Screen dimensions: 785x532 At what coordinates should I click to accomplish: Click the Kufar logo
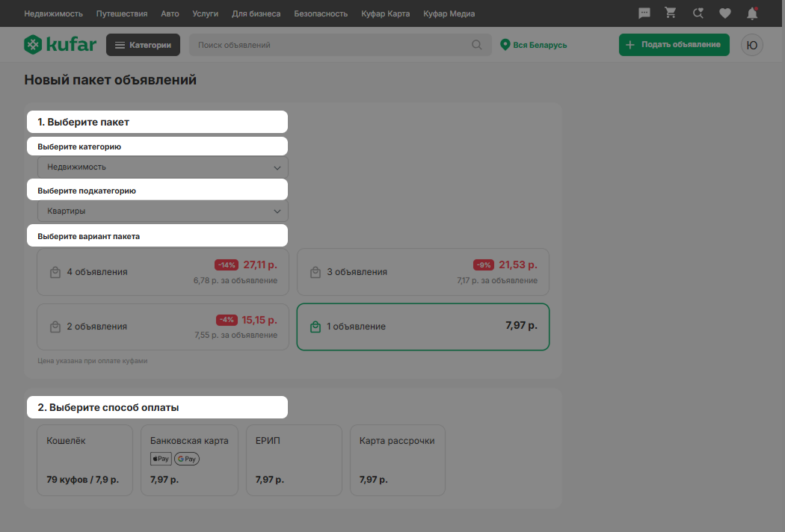(60, 45)
